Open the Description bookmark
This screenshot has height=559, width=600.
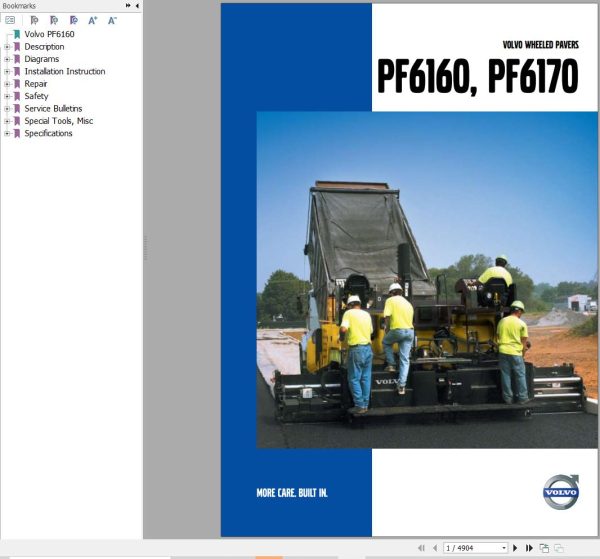[x=44, y=47]
